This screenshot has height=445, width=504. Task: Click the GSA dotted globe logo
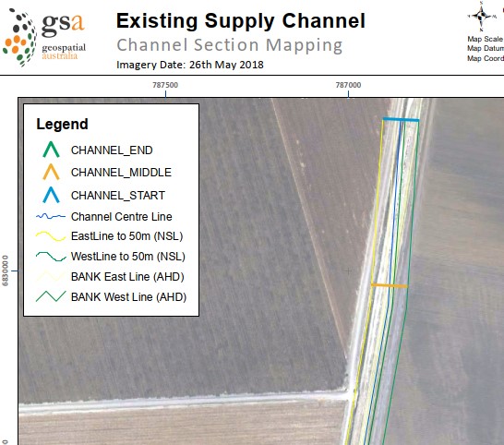tap(19, 37)
